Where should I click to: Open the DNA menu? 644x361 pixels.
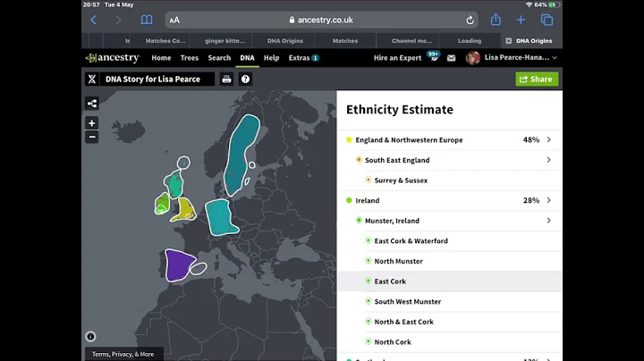[247, 58]
